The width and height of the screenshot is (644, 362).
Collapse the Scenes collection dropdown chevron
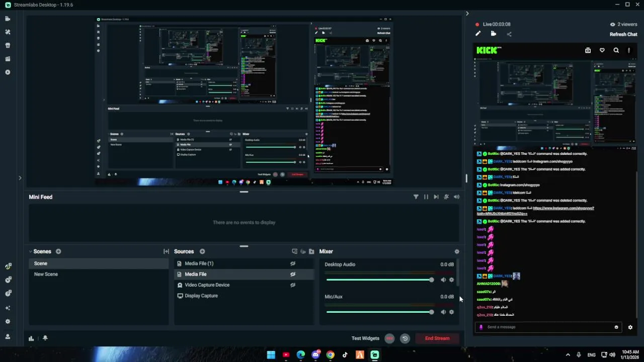point(31,251)
